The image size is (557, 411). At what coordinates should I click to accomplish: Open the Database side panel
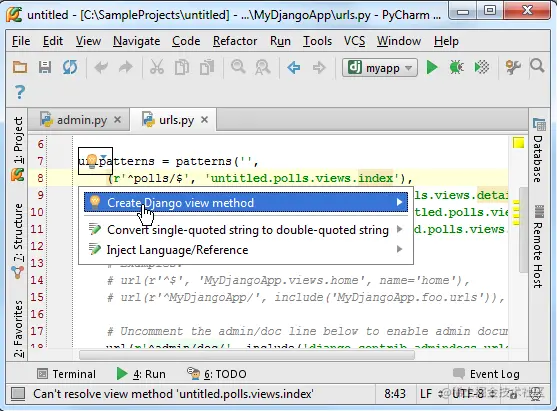tap(539, 150)
